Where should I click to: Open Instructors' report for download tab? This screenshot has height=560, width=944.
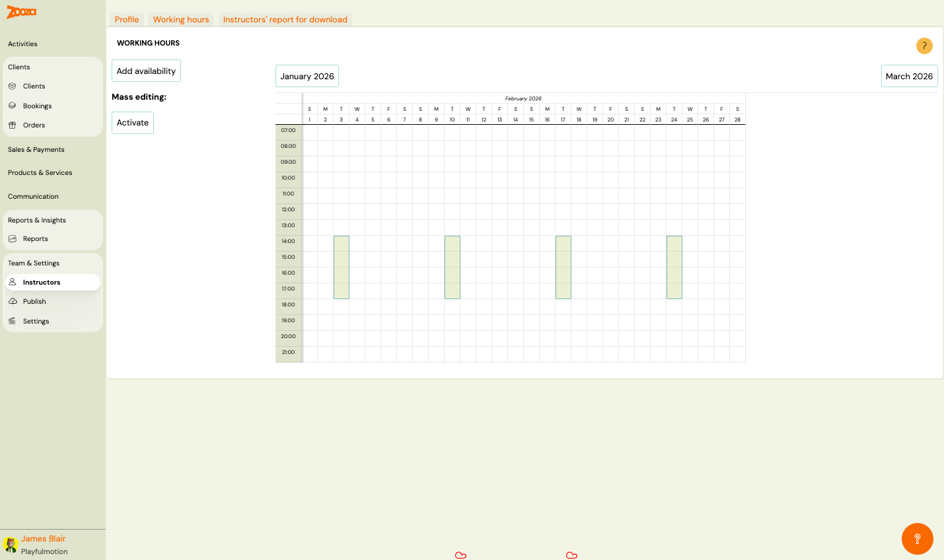click(x=285, y=20)
